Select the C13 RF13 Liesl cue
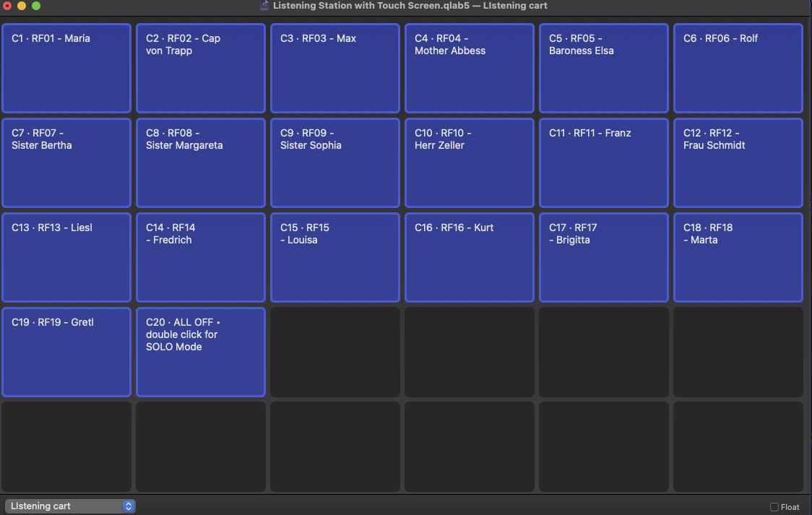 [x=66, y=258]
